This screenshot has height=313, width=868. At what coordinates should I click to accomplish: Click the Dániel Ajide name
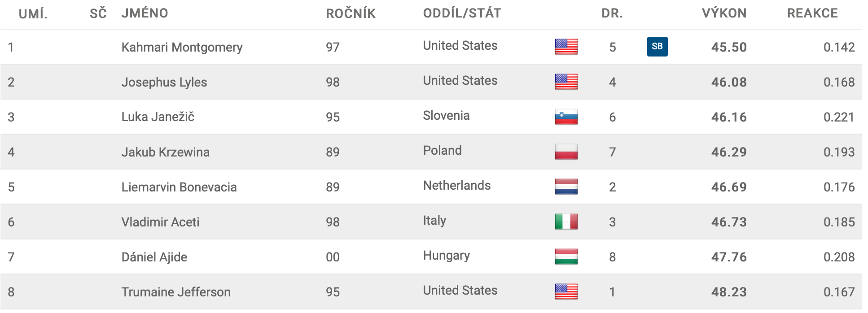pos(154,257)
